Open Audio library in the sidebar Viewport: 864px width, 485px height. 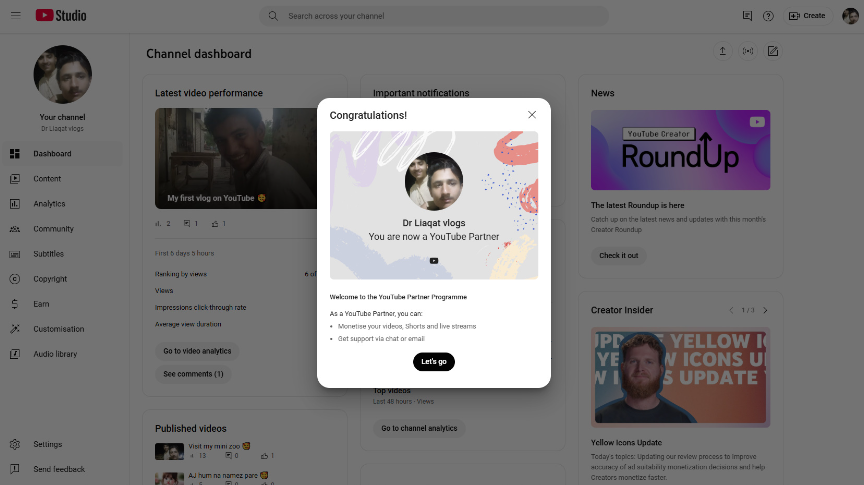(x=62, y=354)
